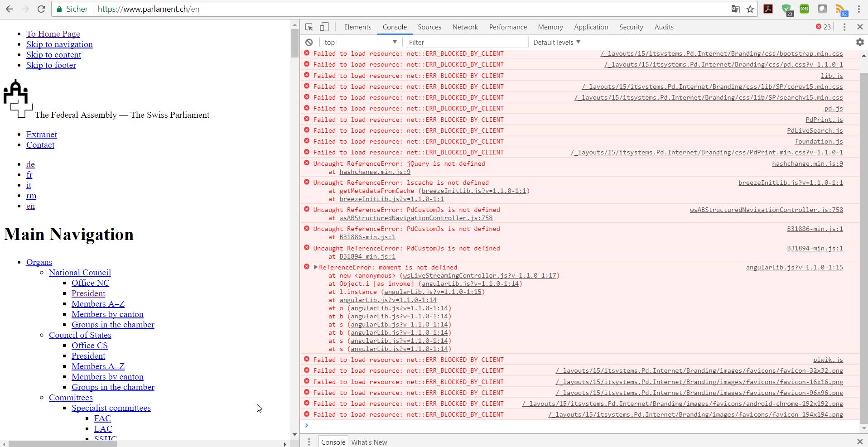868x447 pixels.
Task: Open the Adobe Acrobat extension
Action: tap(768, 9)
